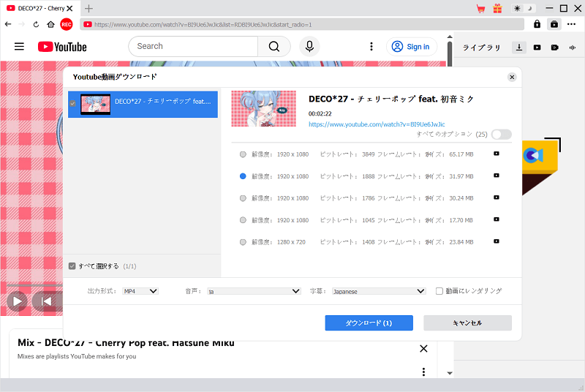Screen dimensions: 585x392
Task: Start recording with the red REC button
Action: [x=67, y=24]
